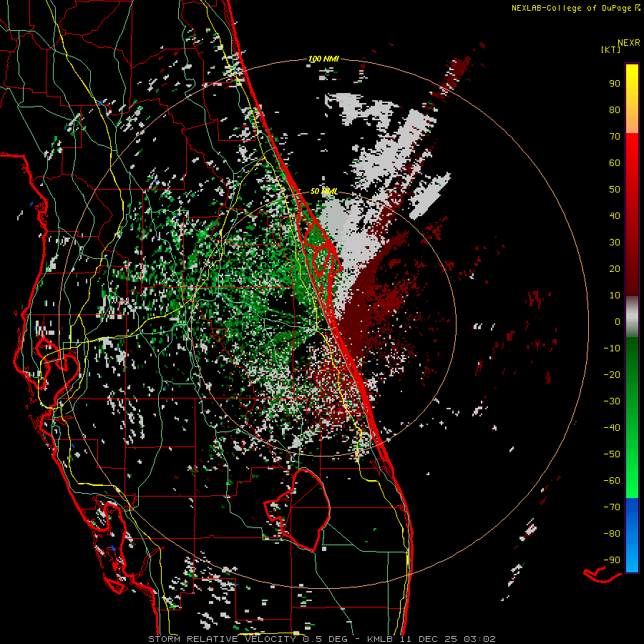Click the 80 value on velocity scale

tap(615, 110)
